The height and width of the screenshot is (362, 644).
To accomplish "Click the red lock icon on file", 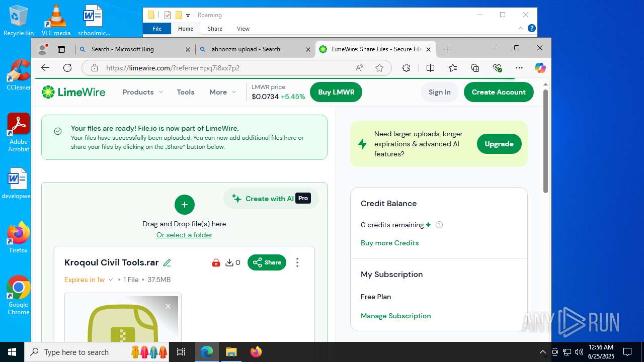I will 216,262.
